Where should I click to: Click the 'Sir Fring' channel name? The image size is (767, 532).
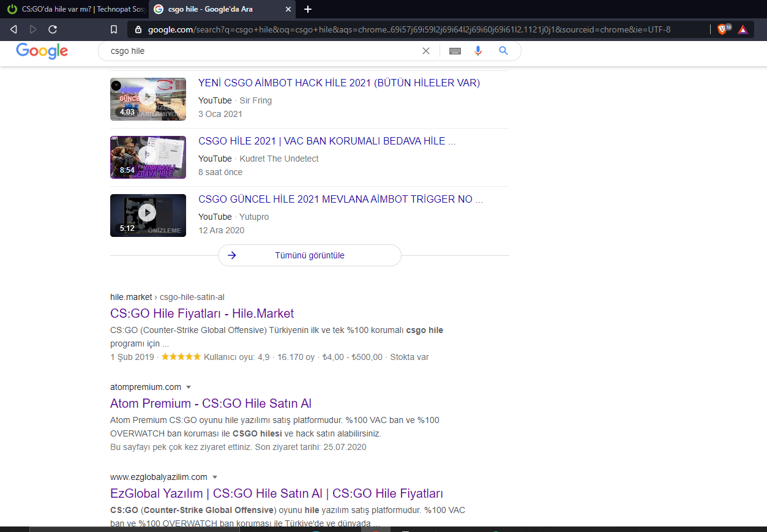point(256,100)
